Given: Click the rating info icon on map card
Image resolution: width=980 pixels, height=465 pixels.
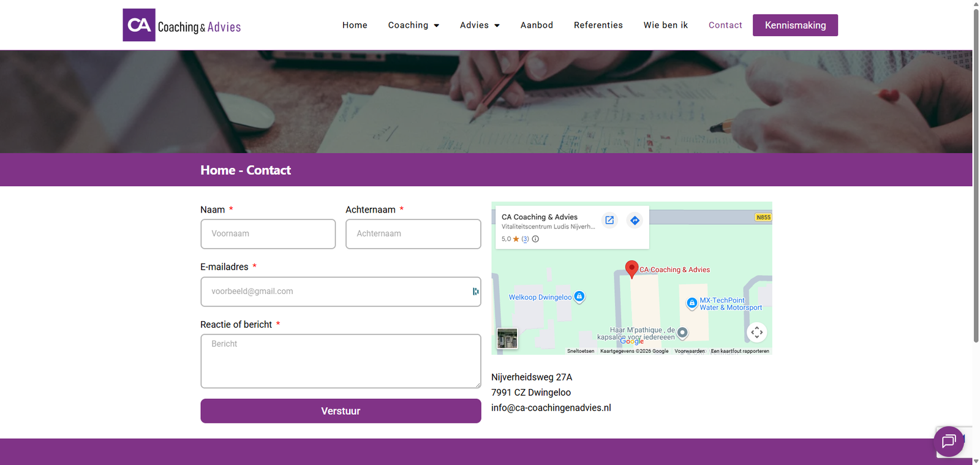Looking at the screenshot, I should [x=535, y=239].
